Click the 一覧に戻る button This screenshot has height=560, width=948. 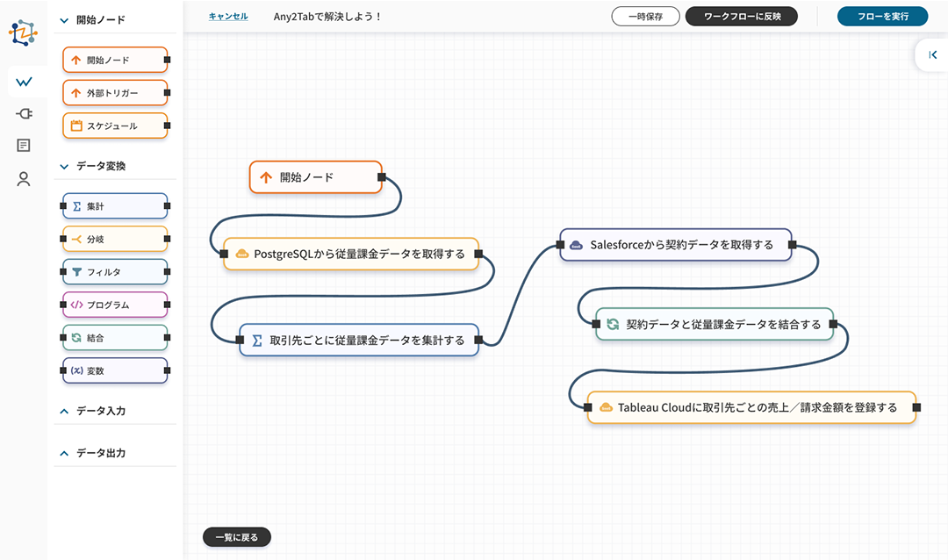(237, 537)
